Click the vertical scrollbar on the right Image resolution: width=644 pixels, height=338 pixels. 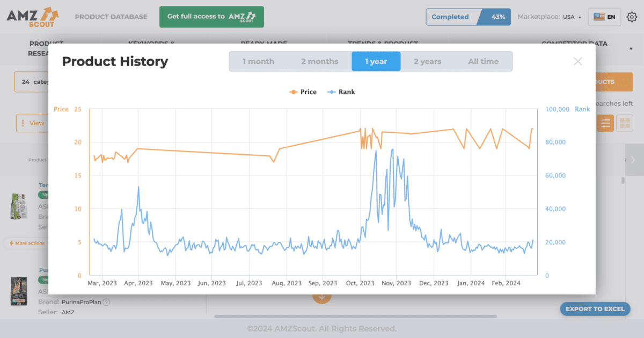[x=623, y=181]
